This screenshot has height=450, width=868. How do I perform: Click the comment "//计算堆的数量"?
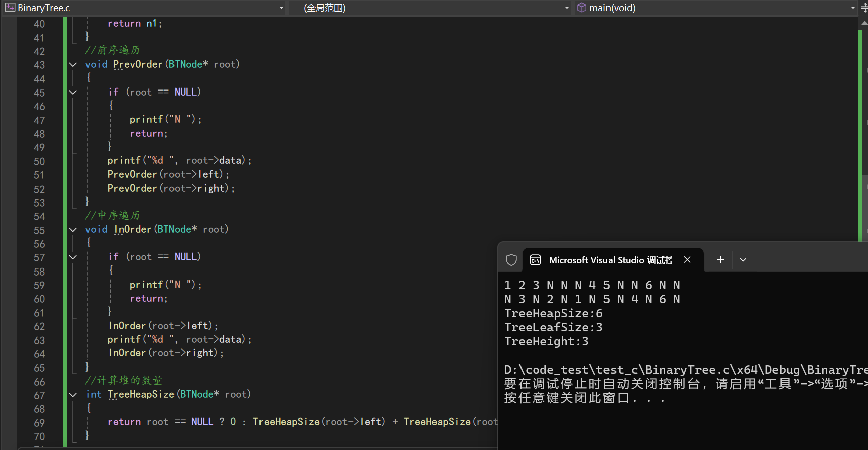[124, 381]
